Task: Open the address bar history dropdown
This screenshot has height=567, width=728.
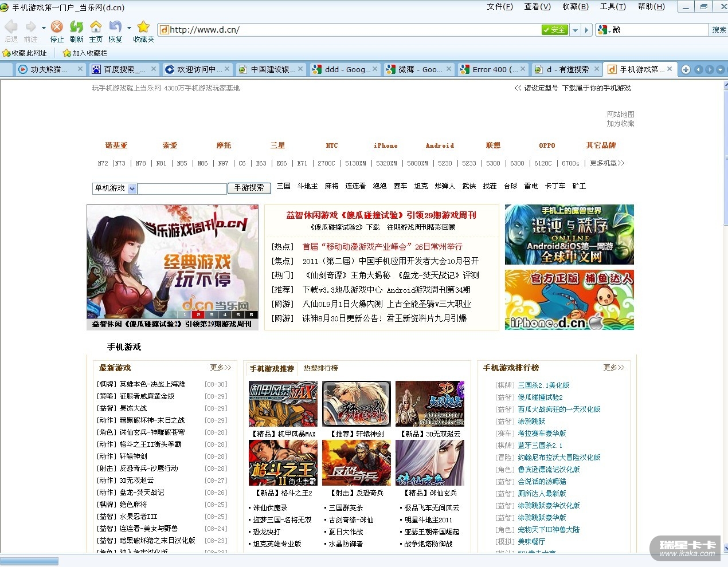Action: (575, 30)
